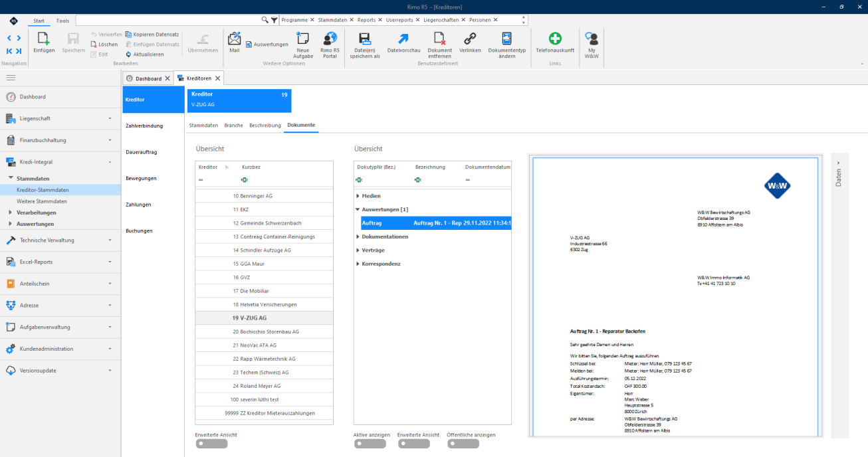
Task: Open the Mail option
Action: (234, 43)
